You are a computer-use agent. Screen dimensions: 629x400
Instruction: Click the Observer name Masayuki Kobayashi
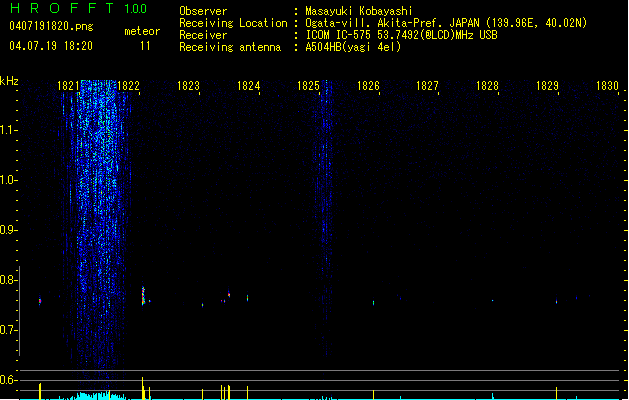(359, 11)
